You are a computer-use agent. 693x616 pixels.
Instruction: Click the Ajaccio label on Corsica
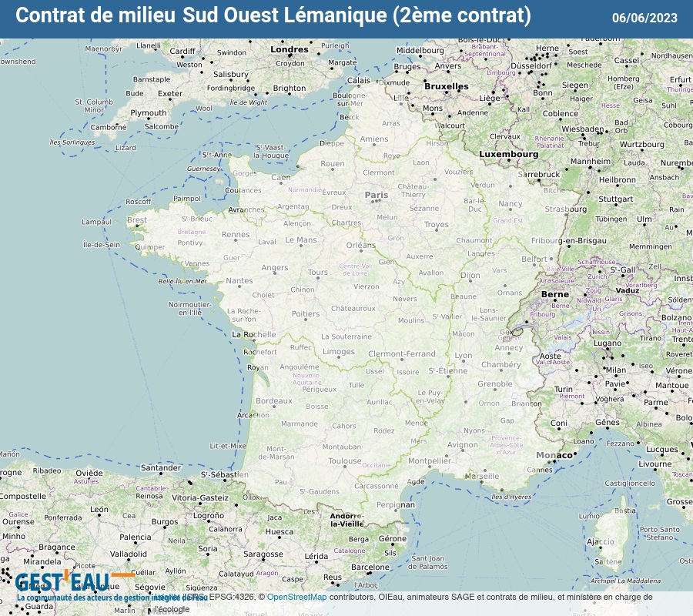pyautogui.click(x=601, y=542)
